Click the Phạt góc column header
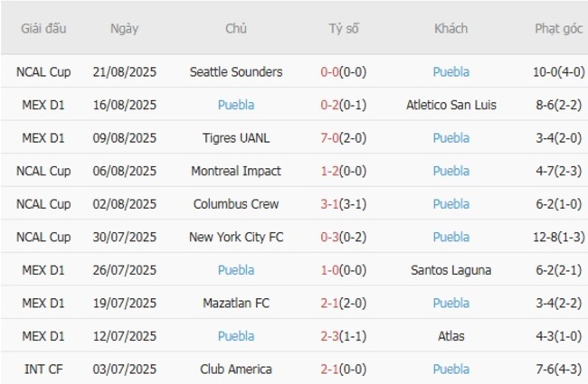Screen dimensions: 588x384 coord(559,28)
